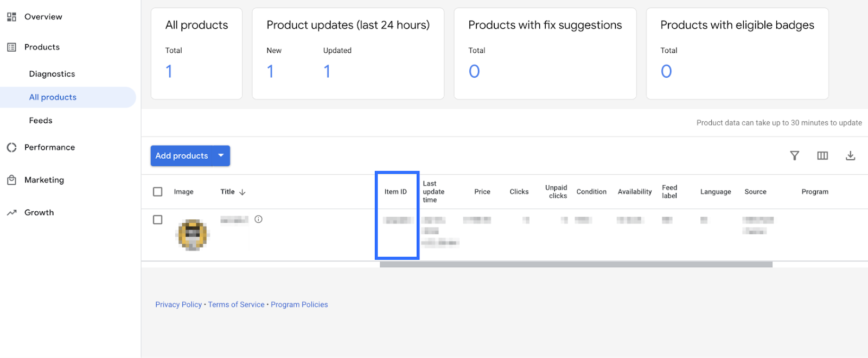The image size is (868, 358).
Task: Click the New product updates count
Action: (271, 71)
